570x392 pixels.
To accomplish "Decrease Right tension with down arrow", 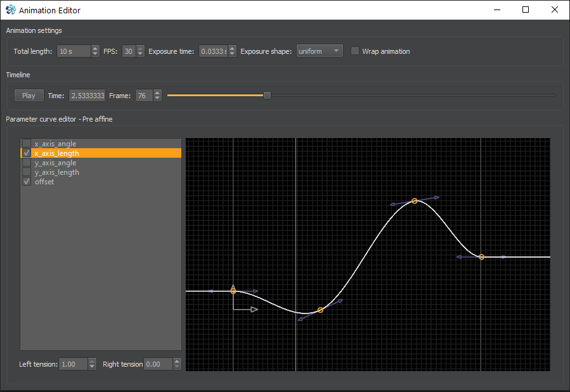I will coord(177,367).
